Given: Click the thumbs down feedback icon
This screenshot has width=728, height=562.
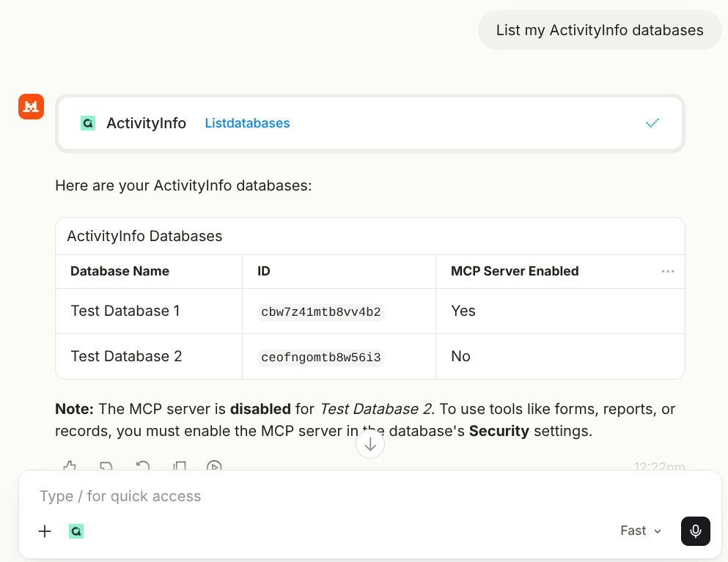Looking at the screenshot, I should pos(106,465).
